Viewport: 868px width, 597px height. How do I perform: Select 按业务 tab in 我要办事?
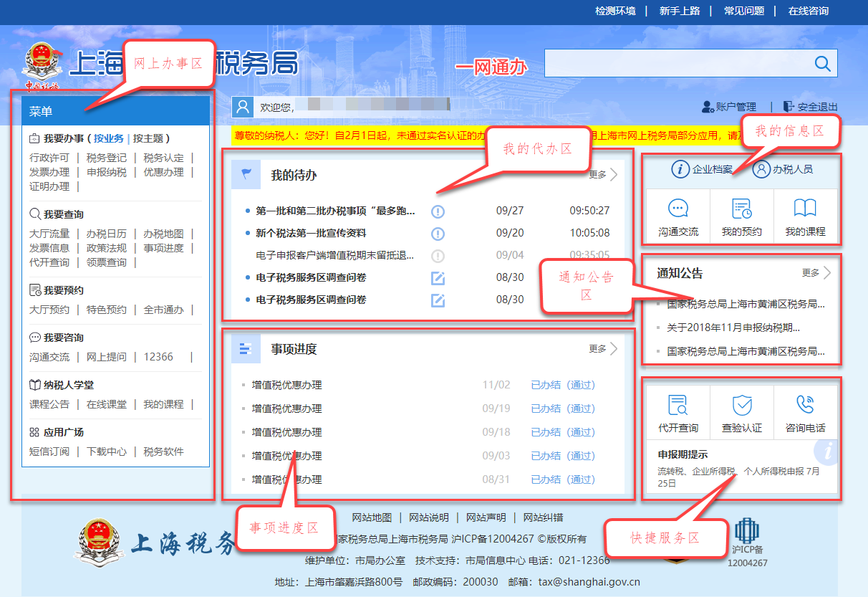coord(108,138)
